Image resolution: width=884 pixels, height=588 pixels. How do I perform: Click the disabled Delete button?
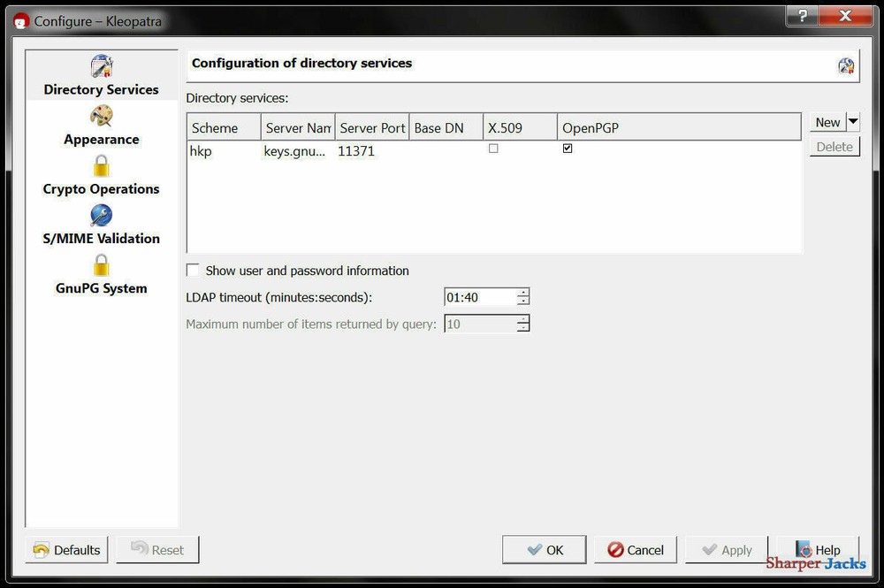[x=833, y=146]
